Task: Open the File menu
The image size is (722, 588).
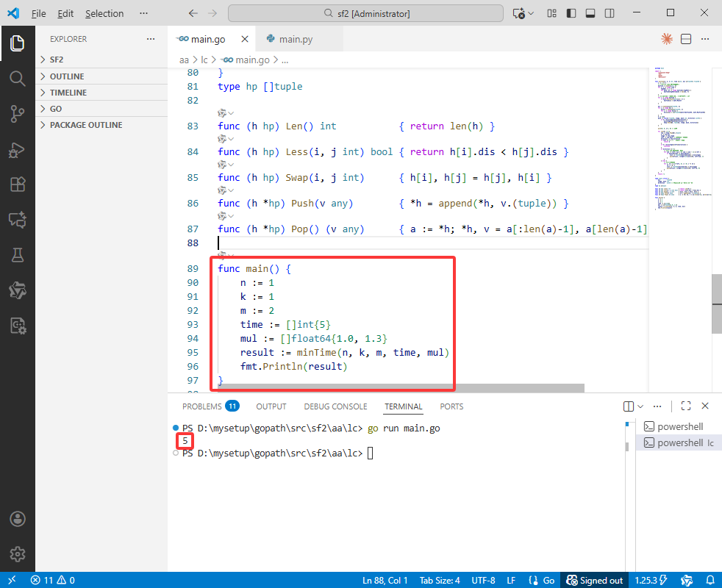Action: coord(38,13)
